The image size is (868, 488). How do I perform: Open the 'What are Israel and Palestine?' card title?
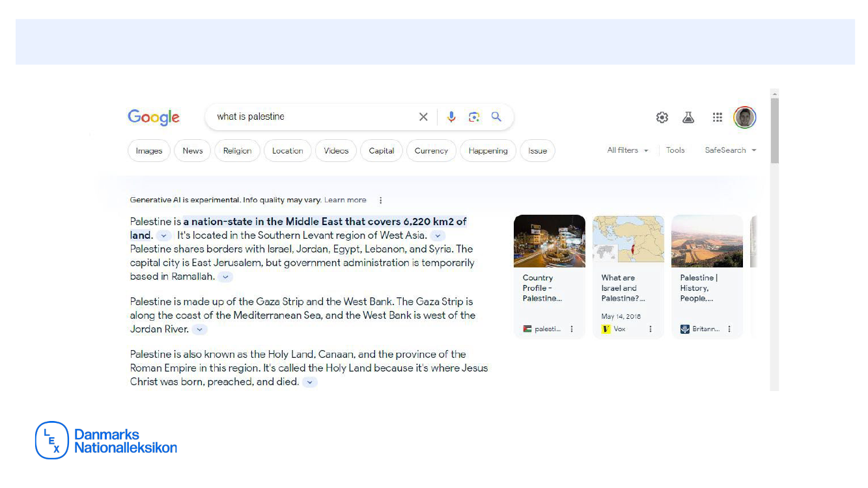point(623,288)
